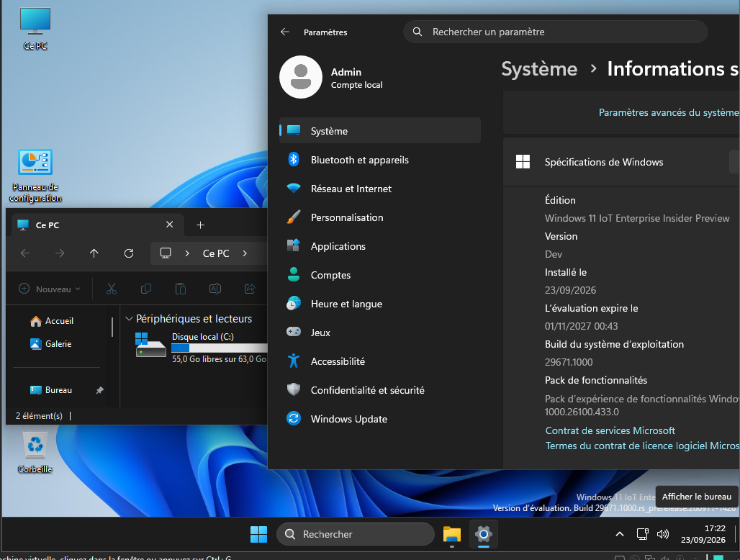740x560 pixels.
Task: Click the Jeux gamepad icon
Action: 294,332
